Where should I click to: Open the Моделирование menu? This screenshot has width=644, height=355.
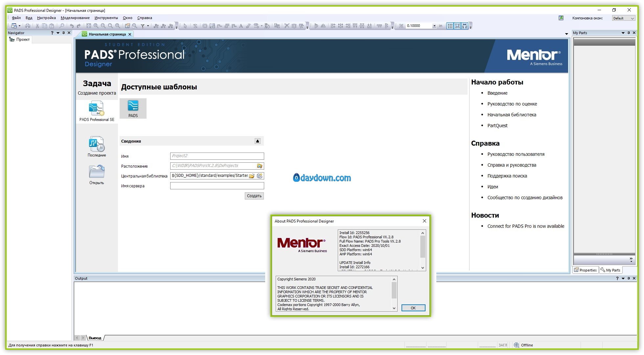pyautogui.click(x=75, y=18)
